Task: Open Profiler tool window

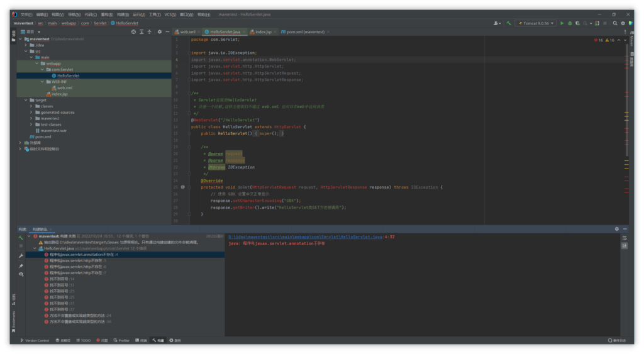Action: click(x=121, y=340)
